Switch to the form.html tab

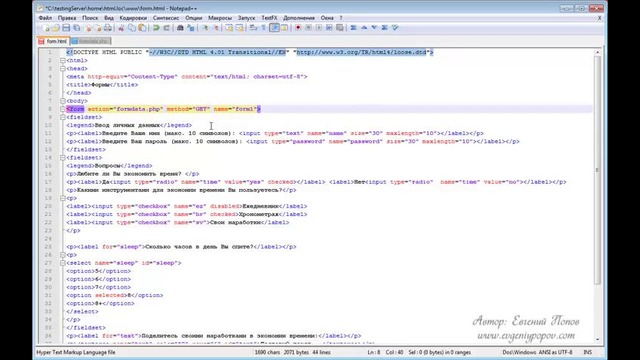point(53,41)
